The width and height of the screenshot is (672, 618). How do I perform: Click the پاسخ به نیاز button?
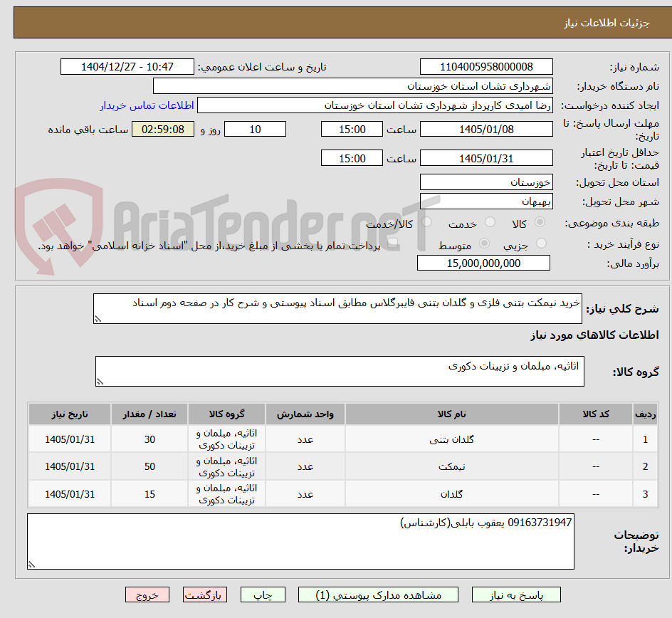(x=516, y=595)
